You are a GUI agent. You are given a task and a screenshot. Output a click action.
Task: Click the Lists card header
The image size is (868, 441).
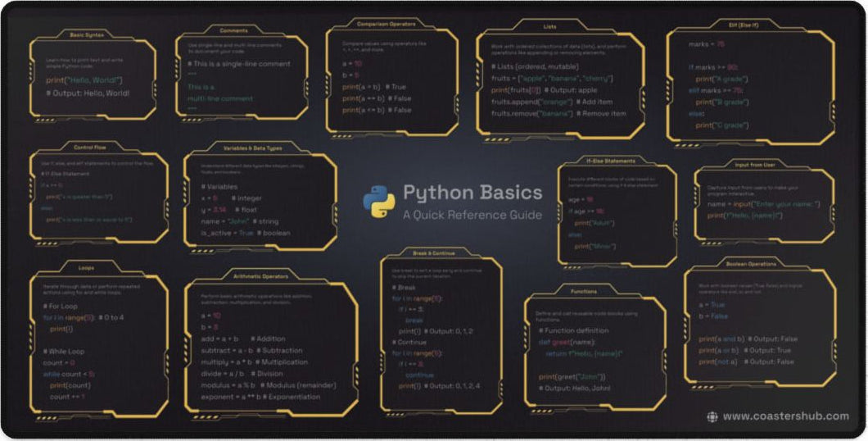[550, 27]
